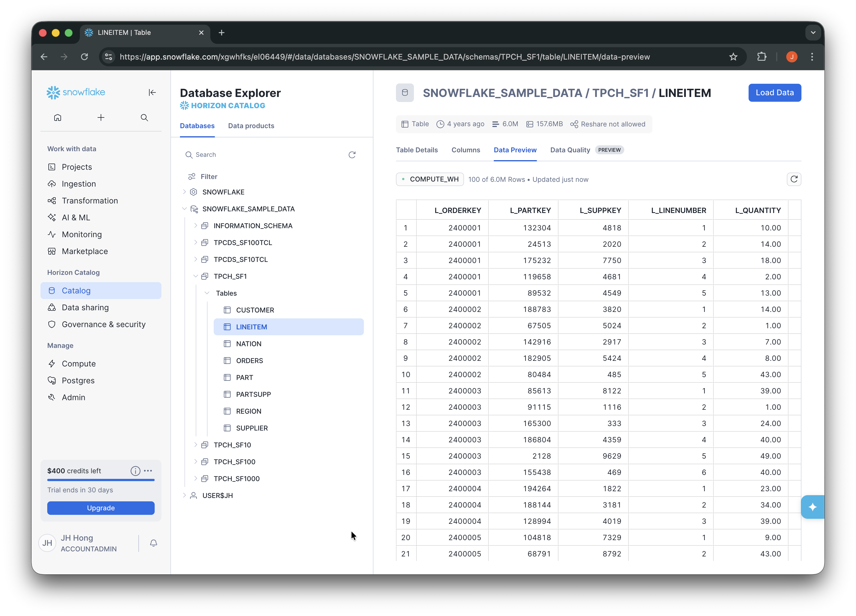Click the SNOWFLAKE_SAMPLE_DATA breadcrumb
The width and height of the screenshot is (856, 616).
(502, 93)
